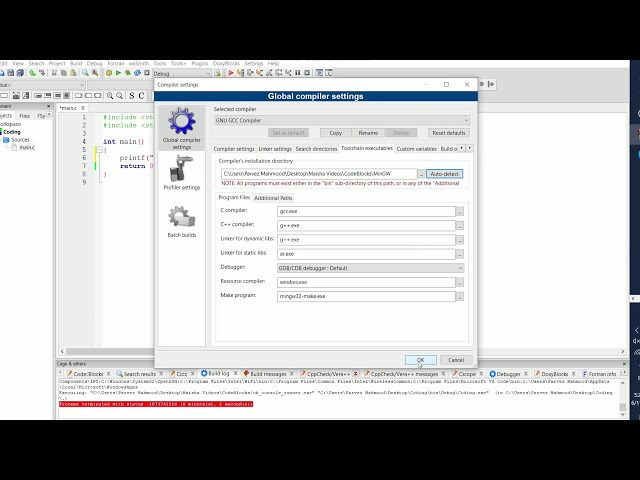Open the Settings menu

click(x=253, y=64)
